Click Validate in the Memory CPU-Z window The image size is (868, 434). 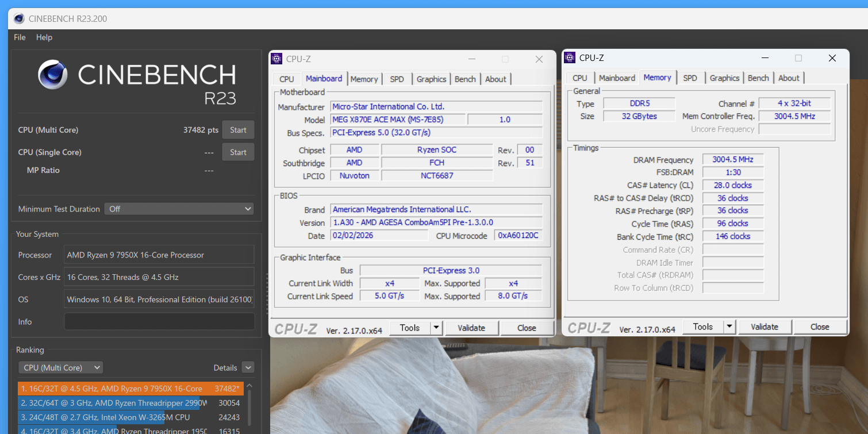tap(764, 327)
